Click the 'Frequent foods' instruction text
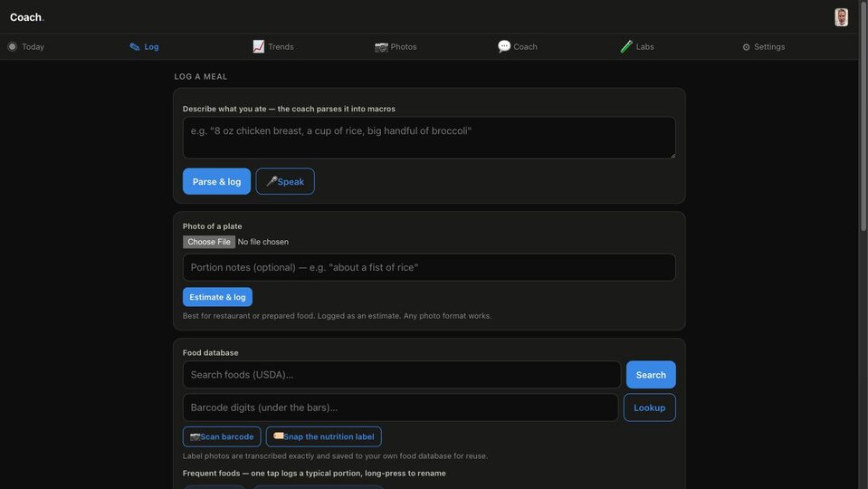Viewport: 868px width, 489px height. tap(314, 473)
